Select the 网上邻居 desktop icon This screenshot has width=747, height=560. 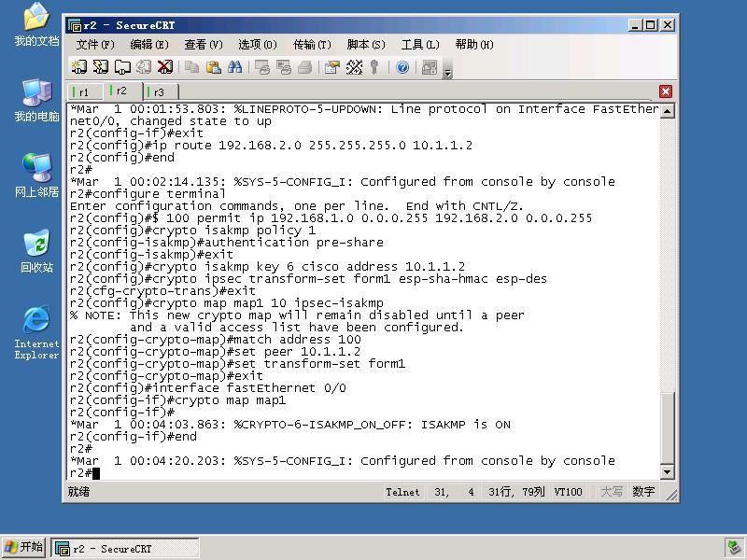point(36,175)
